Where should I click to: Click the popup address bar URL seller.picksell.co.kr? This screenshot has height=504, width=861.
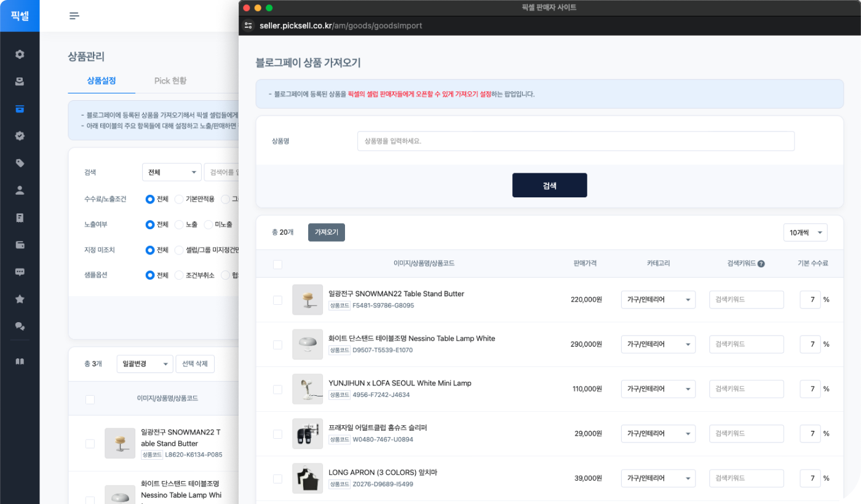(341, 26)
